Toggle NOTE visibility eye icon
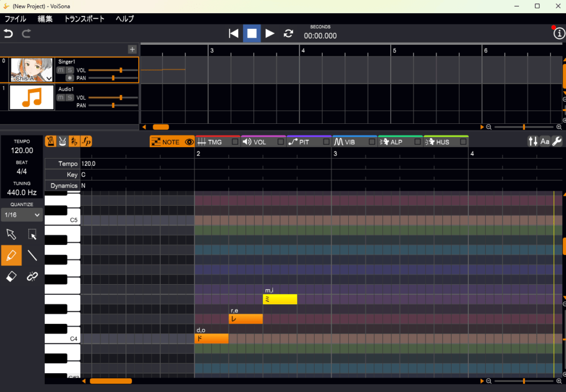Viewport: 566px width, 392px height. click(x=190, y=142)
